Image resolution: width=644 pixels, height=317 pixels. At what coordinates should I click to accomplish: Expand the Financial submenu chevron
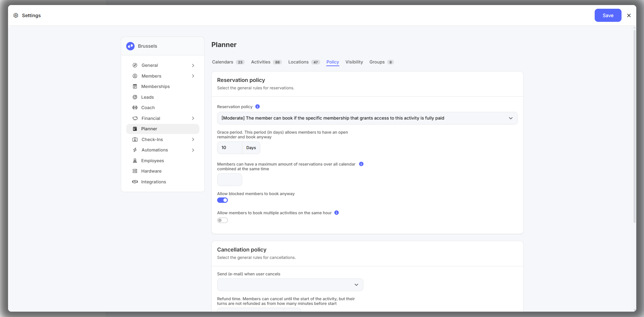[193, 118]
